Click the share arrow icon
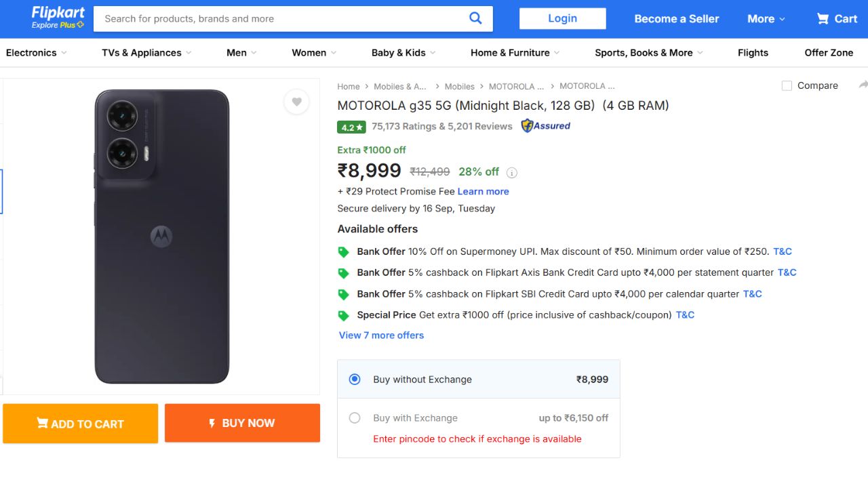Image resolution: width=868 pixels, height=488 pixels. [x=863, y=85]
